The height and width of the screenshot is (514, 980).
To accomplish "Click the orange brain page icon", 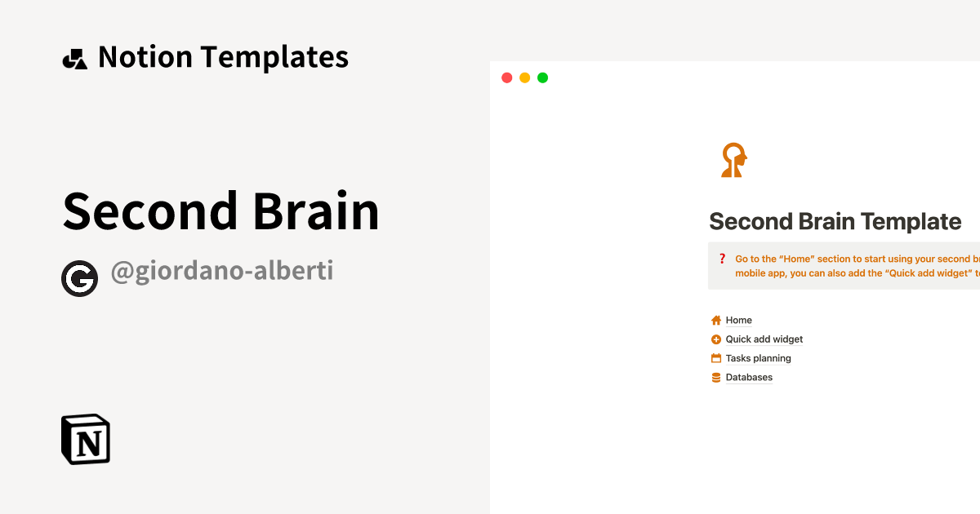I will (733, 159).
